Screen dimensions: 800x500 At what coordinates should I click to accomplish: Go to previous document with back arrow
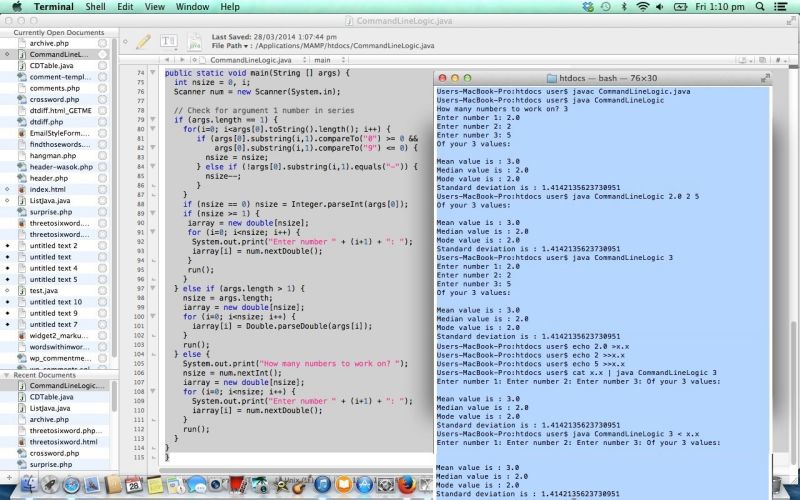(167, 60)
